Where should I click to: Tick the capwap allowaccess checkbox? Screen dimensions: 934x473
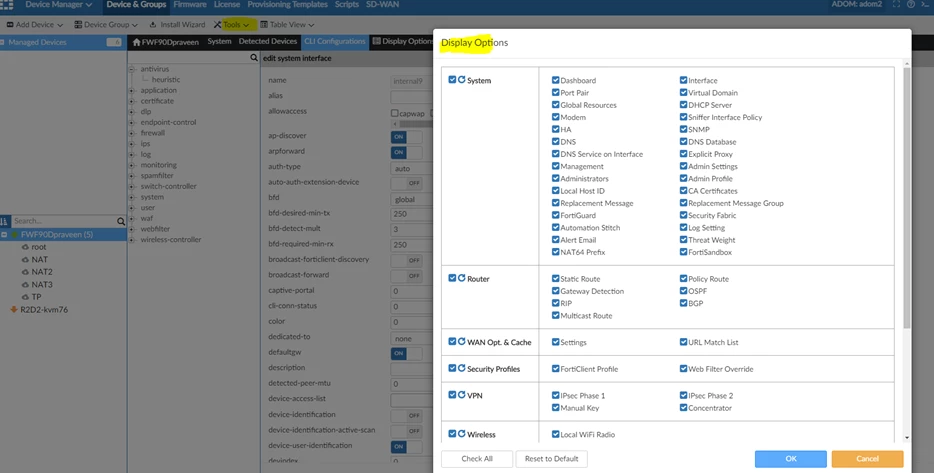[x=394, y=113]
